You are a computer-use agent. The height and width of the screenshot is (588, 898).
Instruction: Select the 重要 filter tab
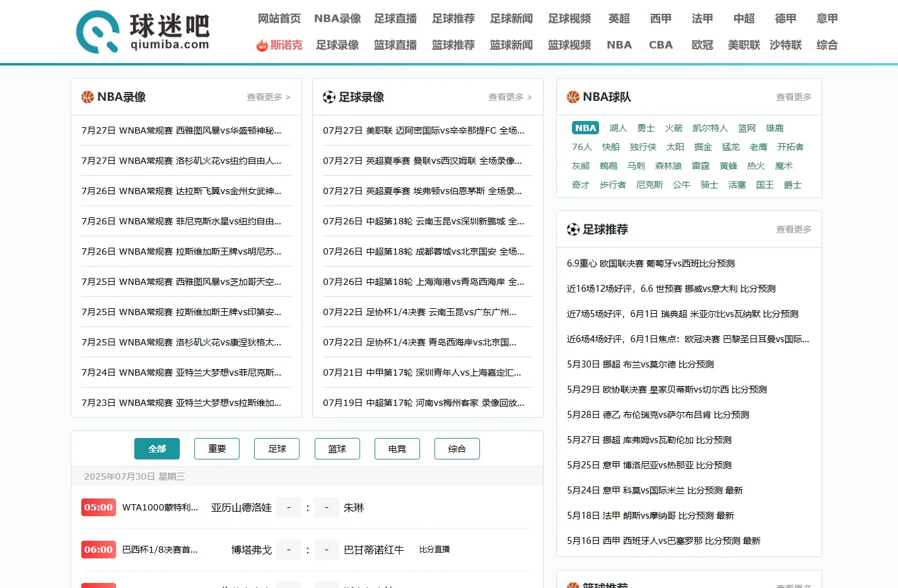click(x=217, y=449)
